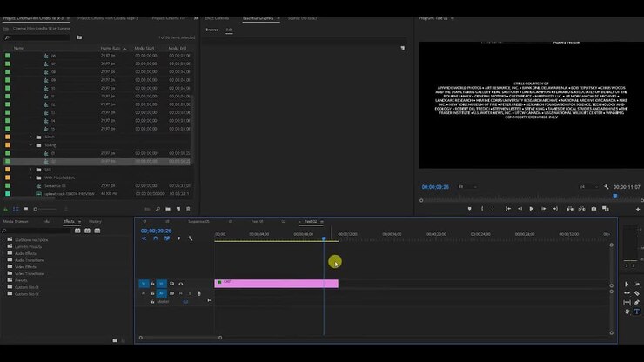Viewport: 644px width, 362px height.
Task: Click the Lift button in Program monitor
Action: coord(570,209)
